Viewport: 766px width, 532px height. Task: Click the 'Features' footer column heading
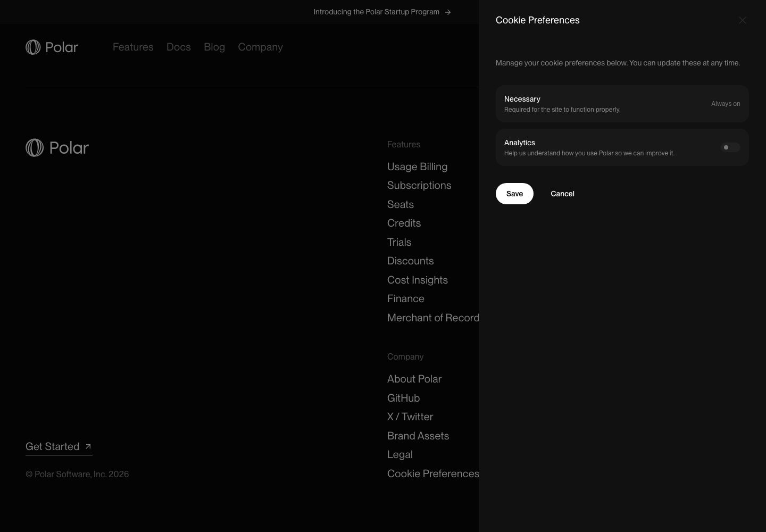[x=403, y=145]
